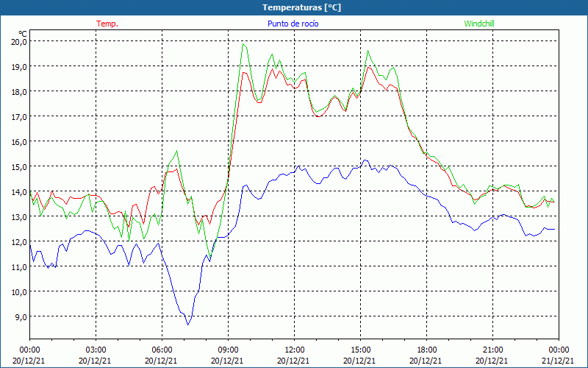Click the 12,0 y-axis label
The image size is (588, 368).
pos(19,242)
